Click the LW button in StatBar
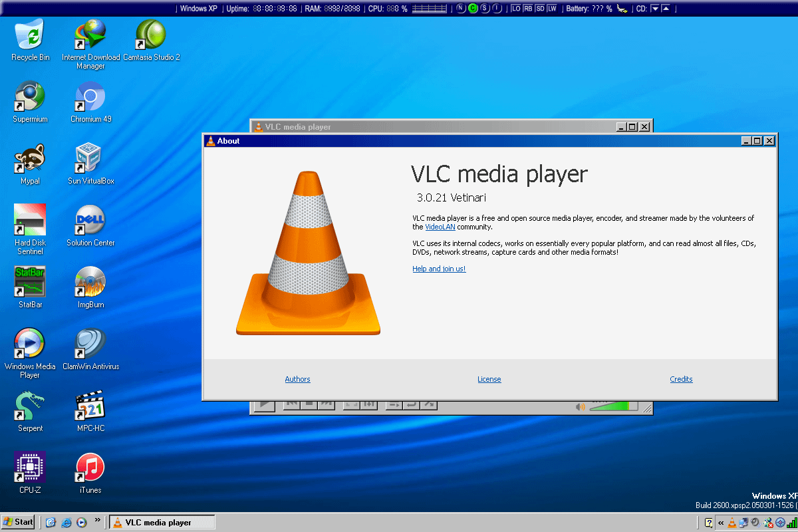798x532 pixels. pos(552,9)
